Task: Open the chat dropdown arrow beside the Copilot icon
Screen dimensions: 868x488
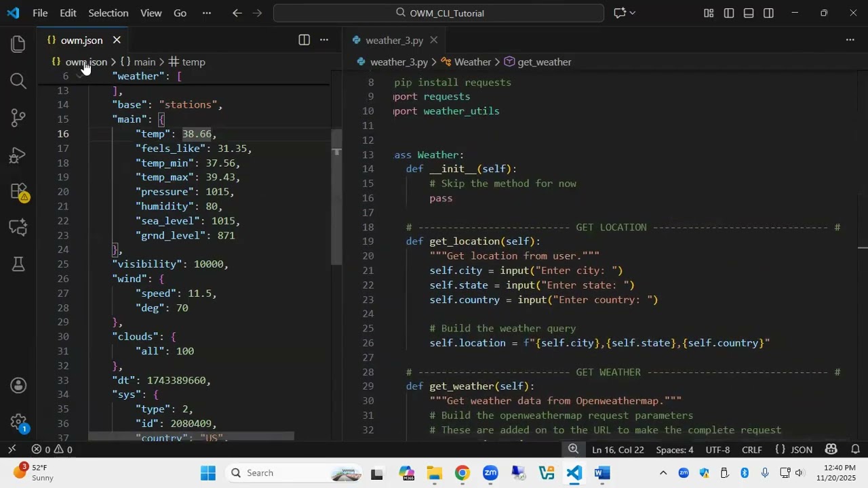Action: click(x=633, y=13)
